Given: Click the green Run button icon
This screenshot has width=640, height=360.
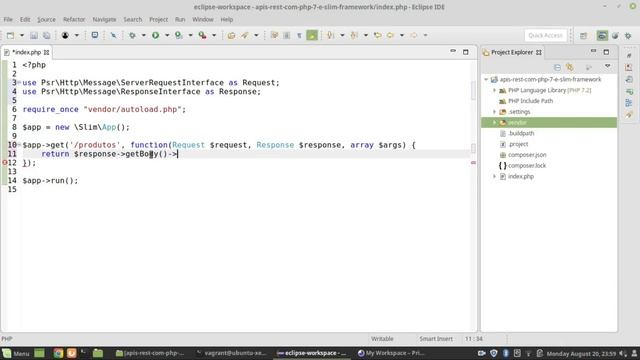Looking at the screenshot, I should click(156, 36).
